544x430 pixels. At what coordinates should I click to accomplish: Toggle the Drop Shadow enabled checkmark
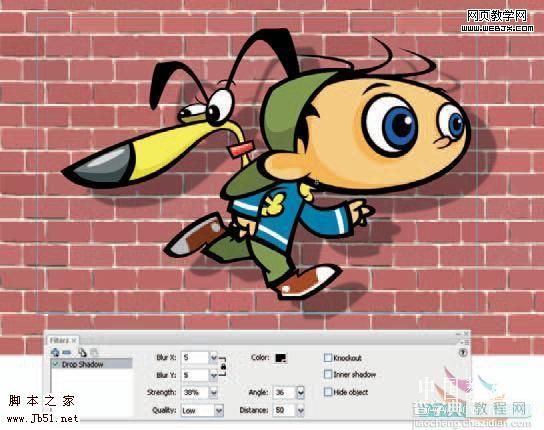pyautogui.click(x=56, y=364)
